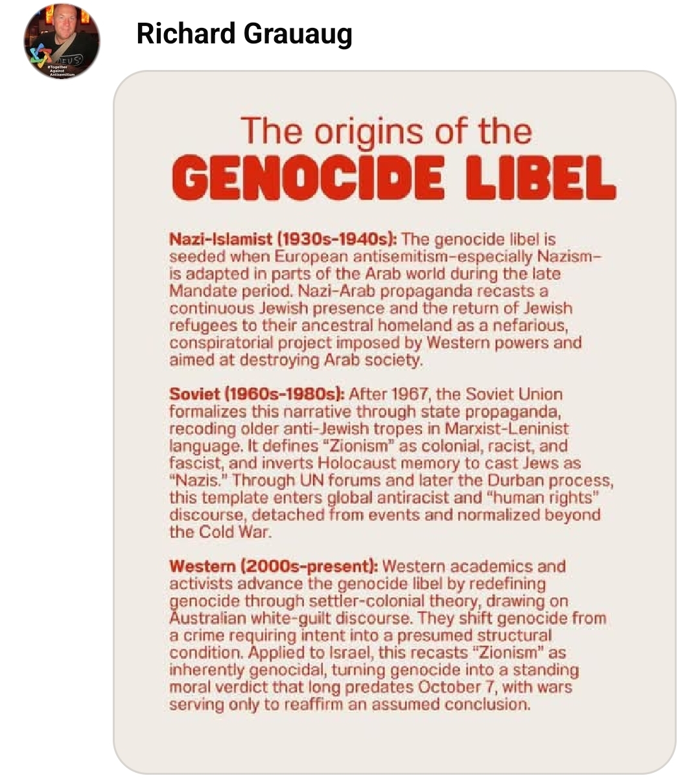Click the words "aimed at destroying Arab society"

click(x=296, y=360)
